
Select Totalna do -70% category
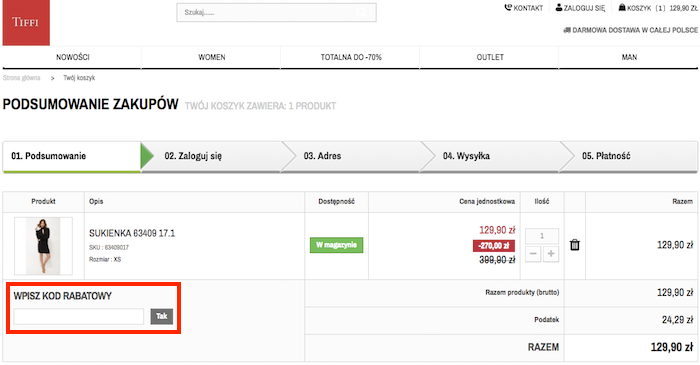point(351,57)
